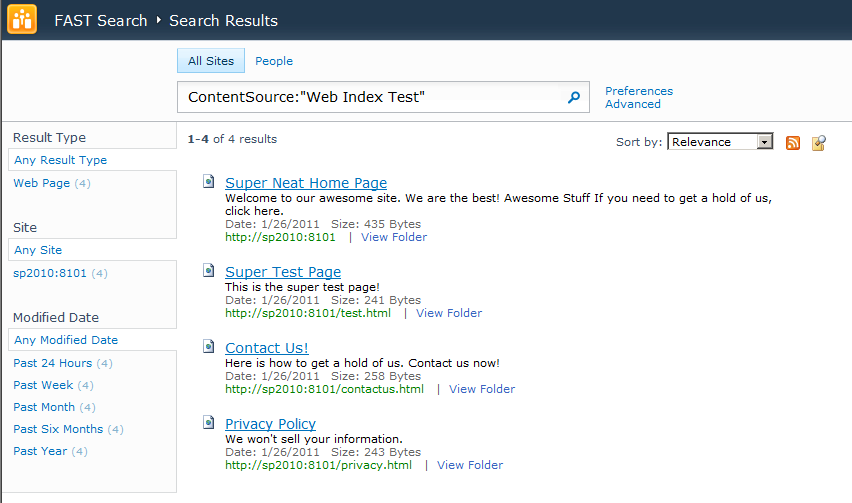Click the '1-4 of 4 results' count text
The width and height of the screenshot is (852, 503).
point(232,139)
